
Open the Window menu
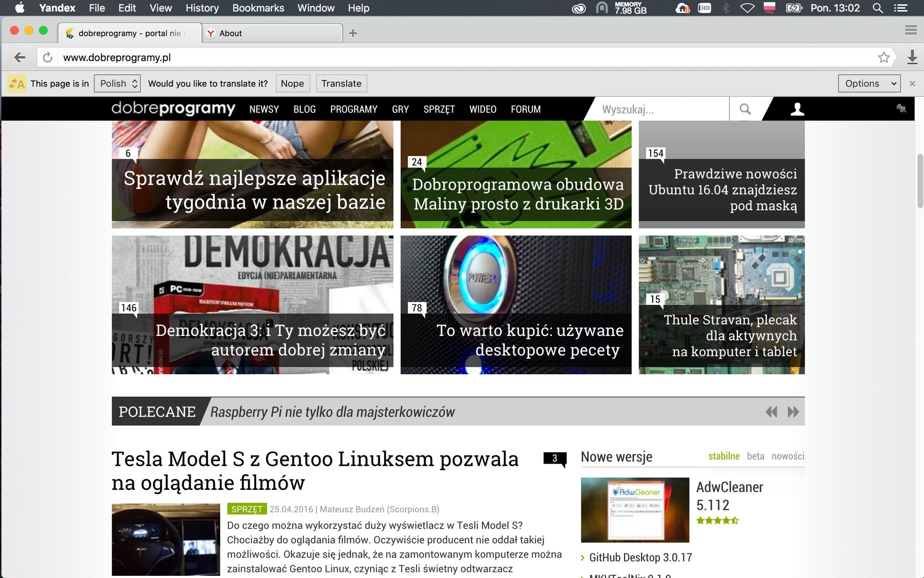(x=316, y=8)
